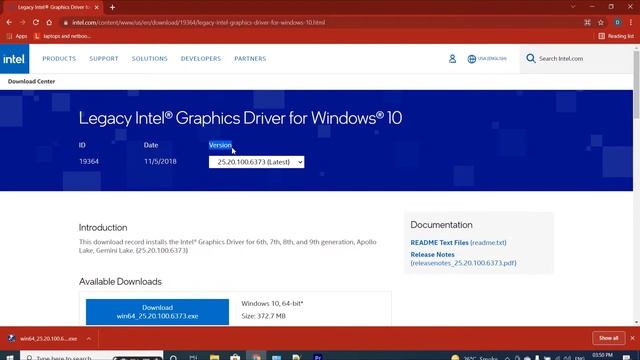This screenshot has height=360, width=640.
Task: Close the downloads bar
Action: pos(633,338)
